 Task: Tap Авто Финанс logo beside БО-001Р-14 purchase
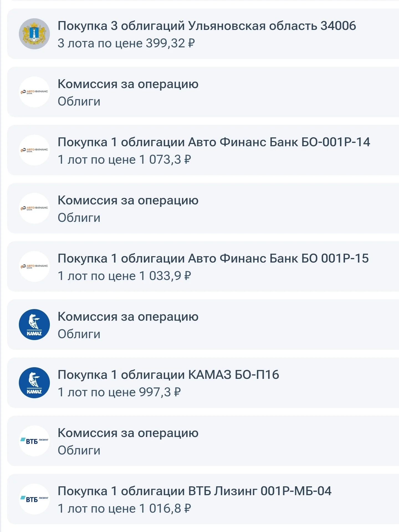(x=34, y=150)
